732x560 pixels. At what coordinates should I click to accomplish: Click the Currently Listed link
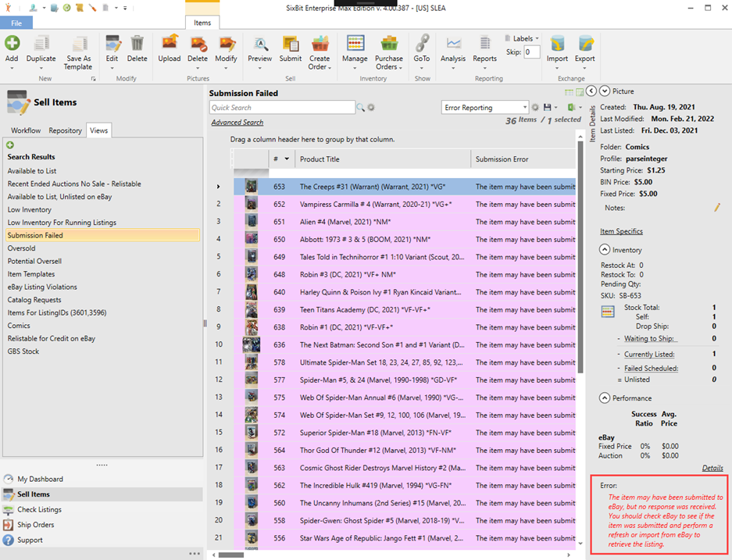point(649,355)
